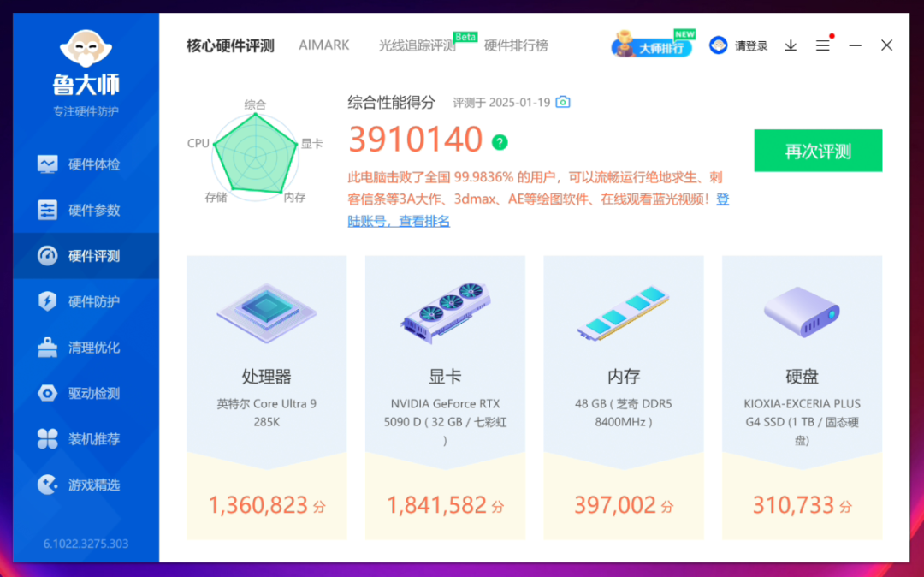Click the 内存 RAM stick illustration
The width and height of the screenshot is (924, 577).
pyautogui.click(x=624, y=313)
